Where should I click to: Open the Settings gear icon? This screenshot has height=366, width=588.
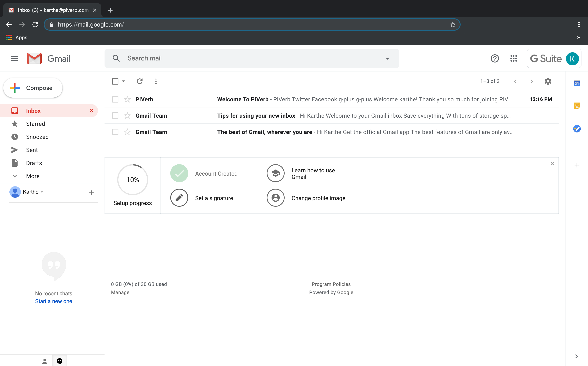(548, 81)
